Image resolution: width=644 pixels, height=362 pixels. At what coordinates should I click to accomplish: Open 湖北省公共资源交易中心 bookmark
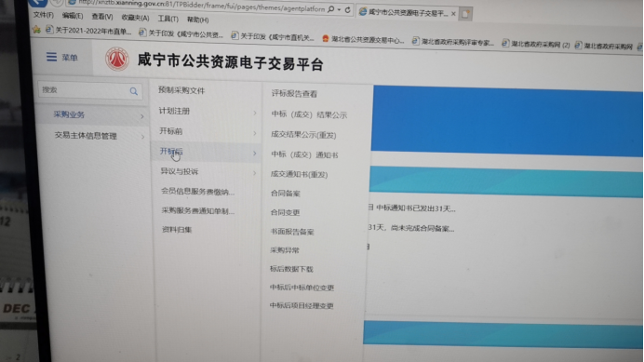363,39
